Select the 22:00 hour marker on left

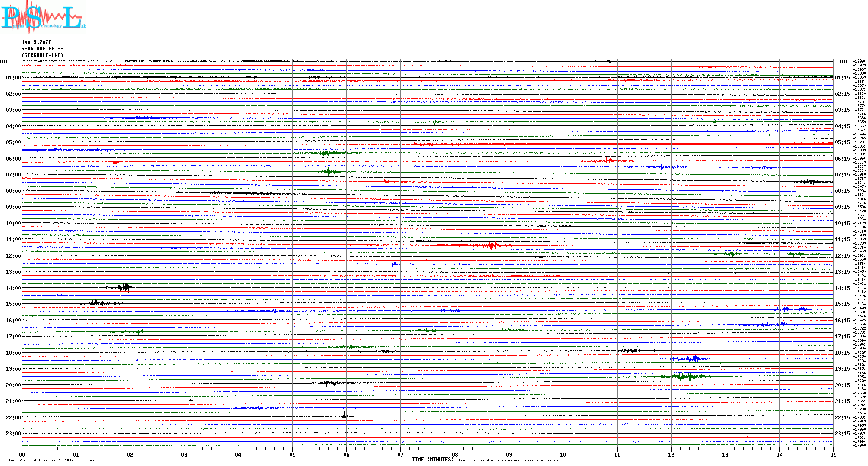[x=13, y=418]
